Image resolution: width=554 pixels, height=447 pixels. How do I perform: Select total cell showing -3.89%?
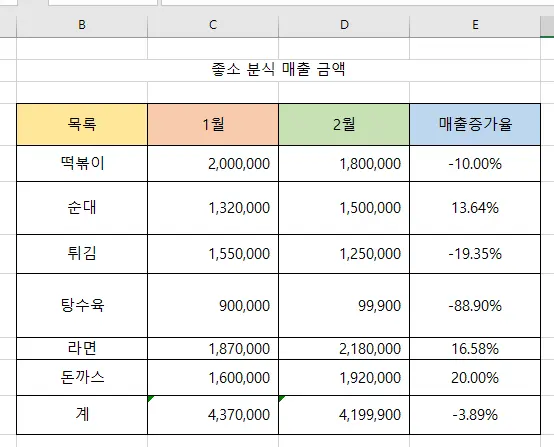pyautogui.click(x=475, y=415)
